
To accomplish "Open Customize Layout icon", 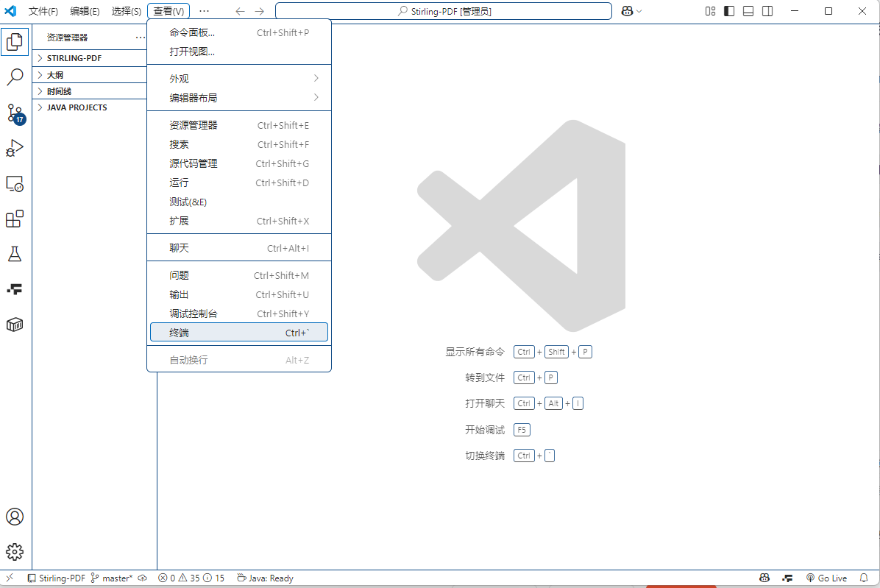I will click(711, 11).
